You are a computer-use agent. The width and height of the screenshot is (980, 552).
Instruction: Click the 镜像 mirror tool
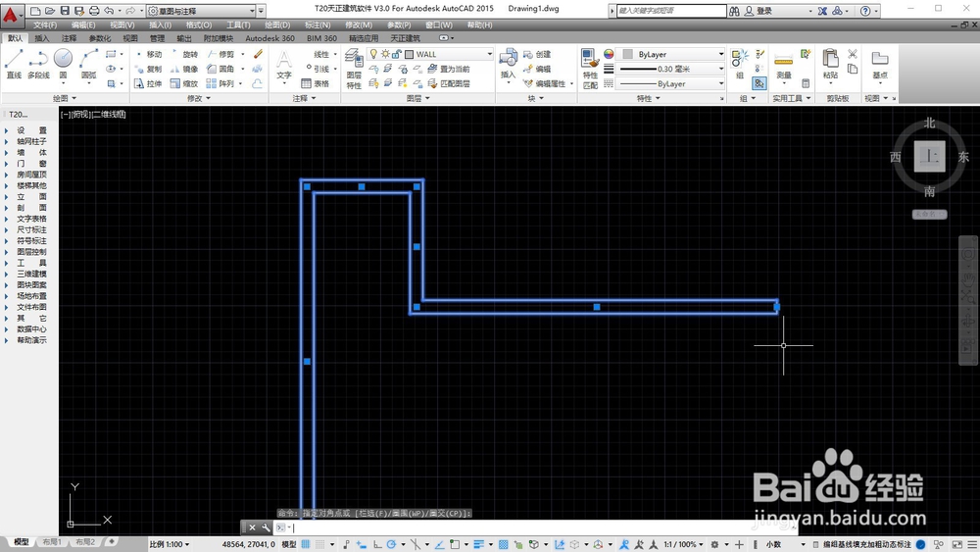(184, 69)
